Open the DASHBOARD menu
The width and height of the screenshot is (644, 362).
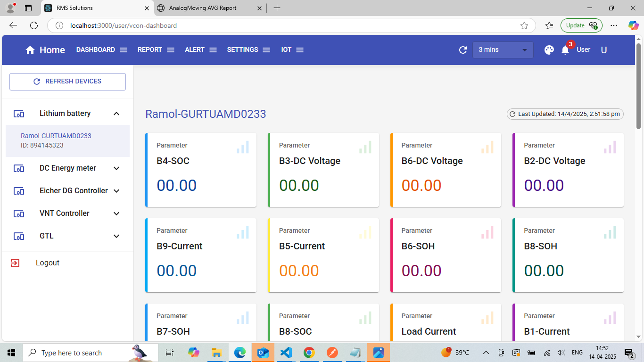pos(102,50)
